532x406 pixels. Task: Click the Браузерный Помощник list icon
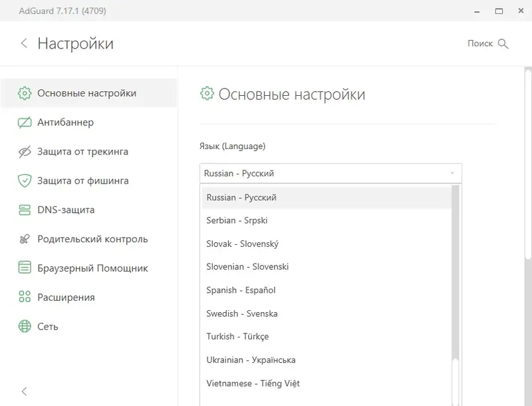pyautogui.click(x=25, y=268)
